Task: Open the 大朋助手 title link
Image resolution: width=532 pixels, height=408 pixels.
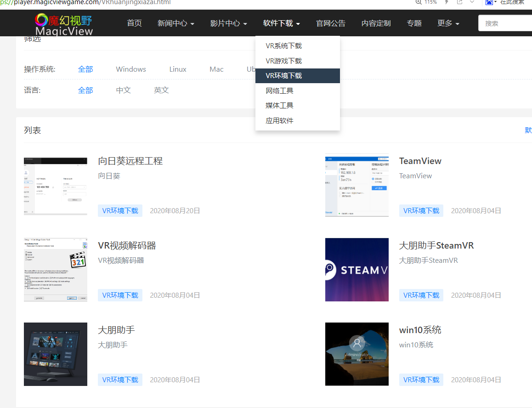Action: pyautogui.click(x=116, y=330)
